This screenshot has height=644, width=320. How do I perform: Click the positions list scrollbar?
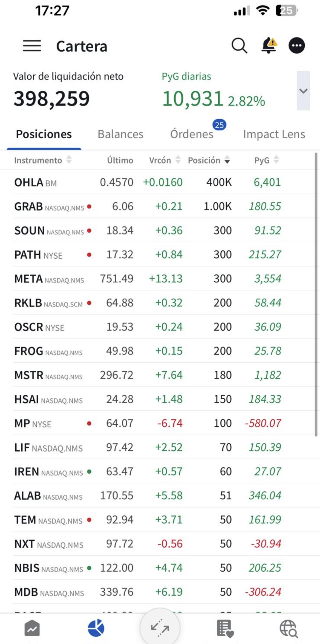316,294
